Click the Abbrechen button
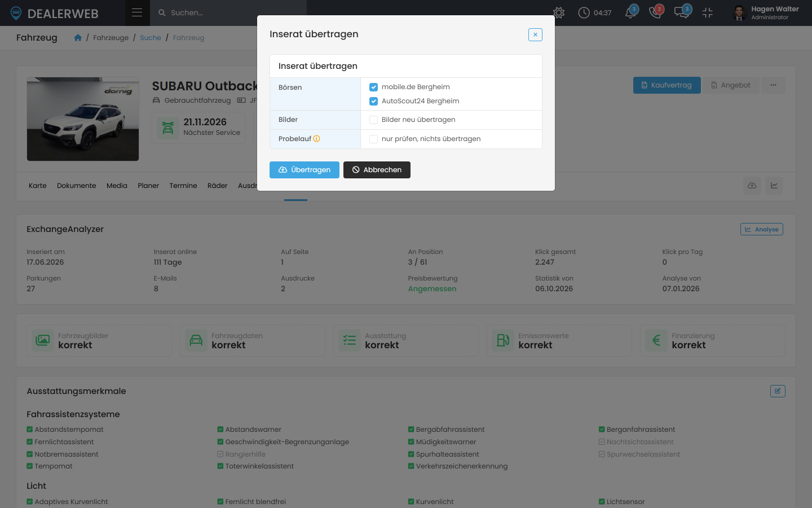812x508 pixels. coord(377,170)
